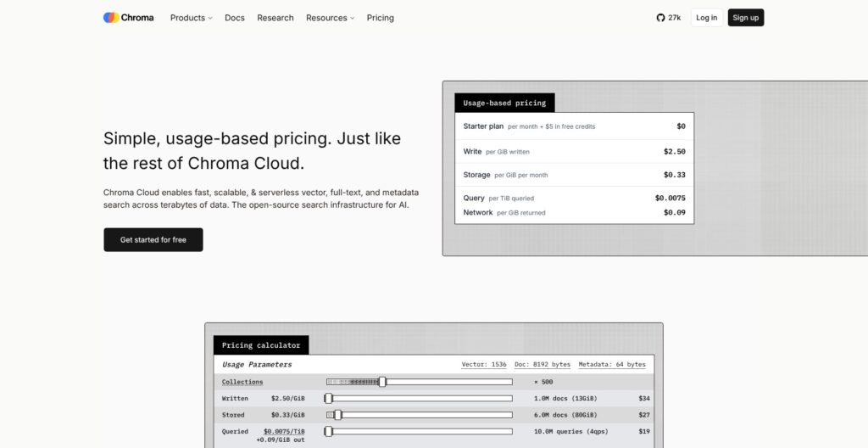
Task: Click the +0.09/GiB out text
Action: (x=281, y=440)
